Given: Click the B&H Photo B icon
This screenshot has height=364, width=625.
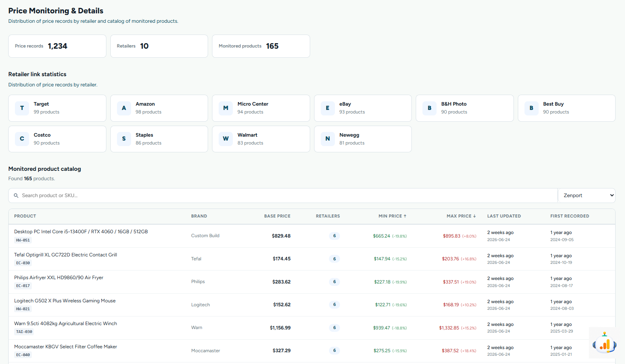Looking at the screenshot, I should pyautogui.click(x=429, y=108).
